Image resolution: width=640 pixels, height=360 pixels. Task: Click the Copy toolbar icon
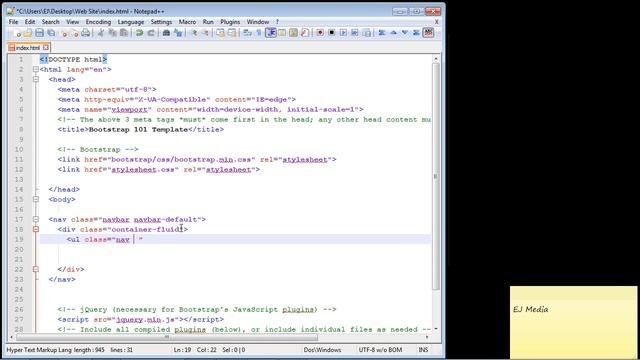(x=112, y=33)
